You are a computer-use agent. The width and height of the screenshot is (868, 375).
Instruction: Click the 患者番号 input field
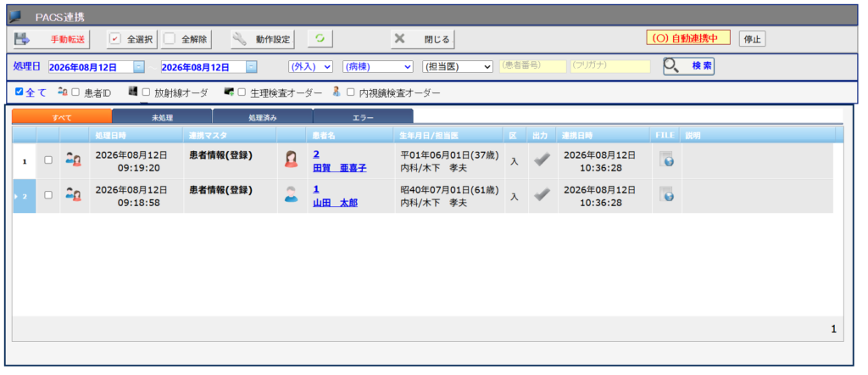[532, 66]
